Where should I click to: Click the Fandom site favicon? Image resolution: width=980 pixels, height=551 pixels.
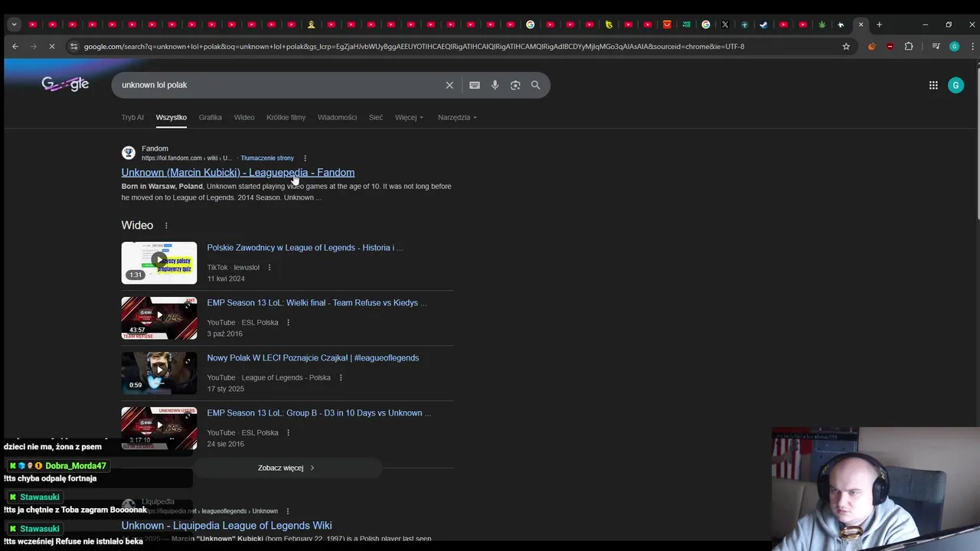(x=129, y=153)
